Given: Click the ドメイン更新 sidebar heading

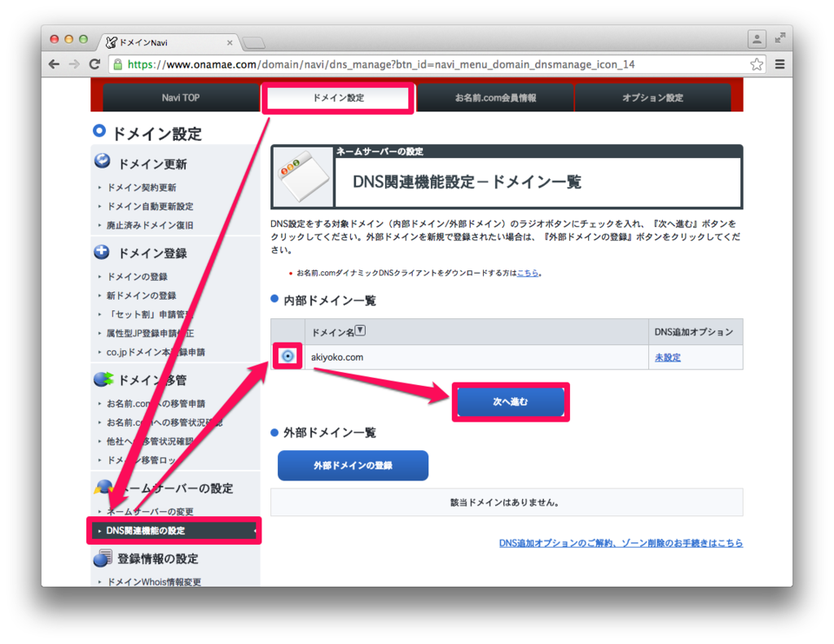Looking at the screenshot, I should tap(152, 164).
